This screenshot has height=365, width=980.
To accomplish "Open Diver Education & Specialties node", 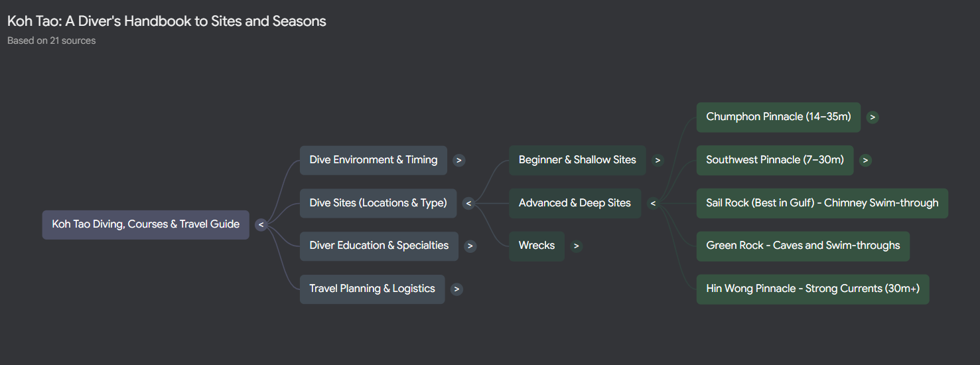I will pyautogui.click(x=378, y=246).
